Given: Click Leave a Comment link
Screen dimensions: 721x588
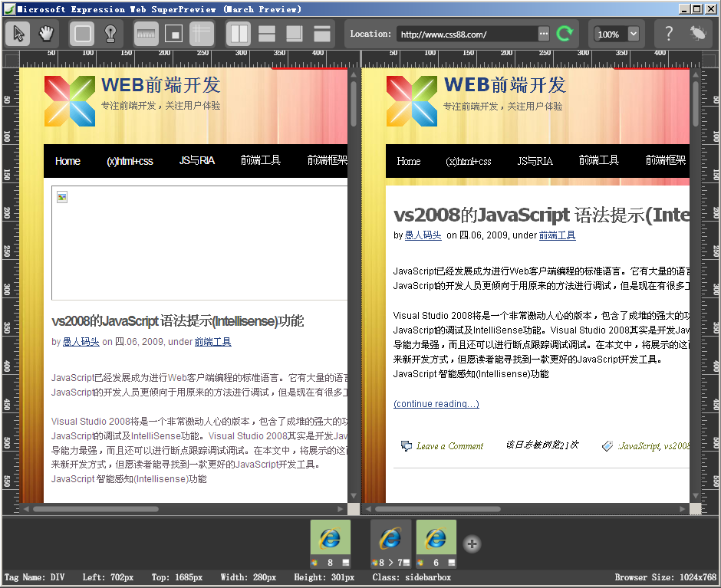Looking at the screenshot, I should point(449,446).
